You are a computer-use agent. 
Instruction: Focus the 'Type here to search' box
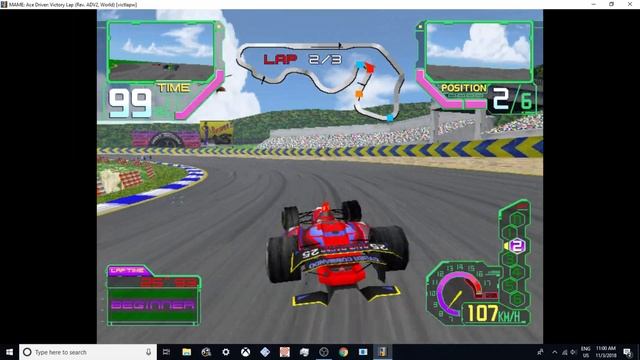coord(88,352)
